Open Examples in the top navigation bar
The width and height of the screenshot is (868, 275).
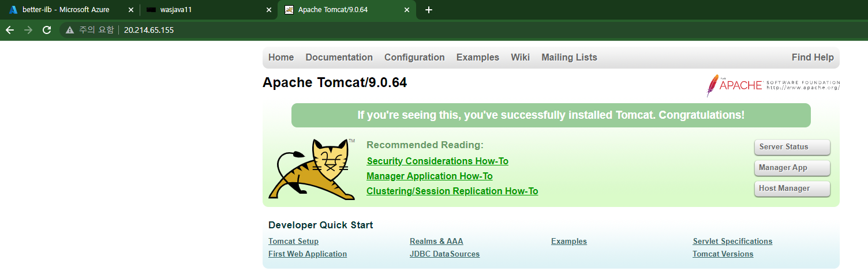pos(478,58)
